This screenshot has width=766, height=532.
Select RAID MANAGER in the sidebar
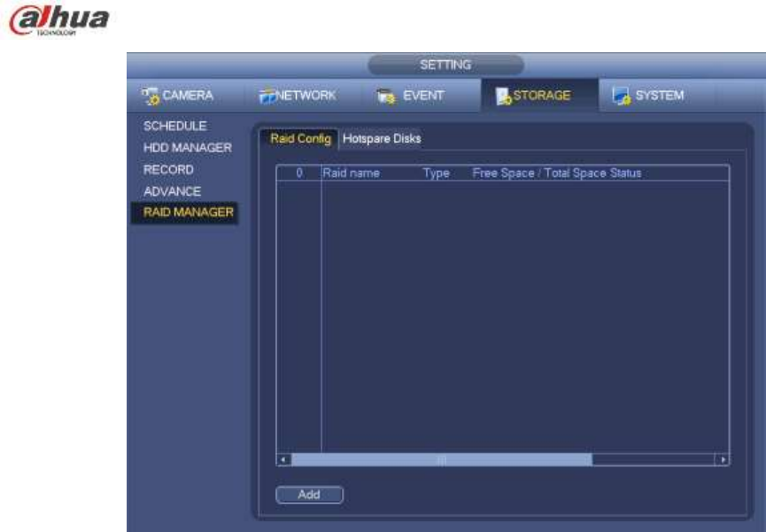(185, 212)
